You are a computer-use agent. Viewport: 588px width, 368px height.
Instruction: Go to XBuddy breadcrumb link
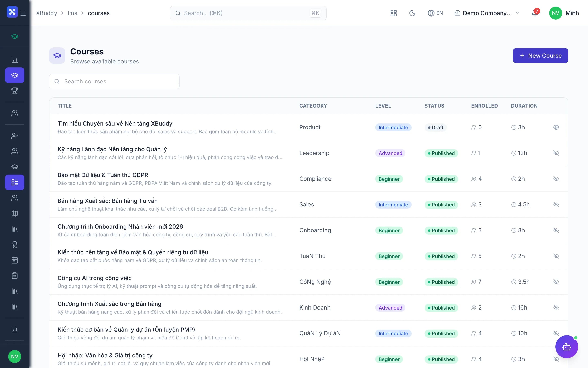point(46,13)
